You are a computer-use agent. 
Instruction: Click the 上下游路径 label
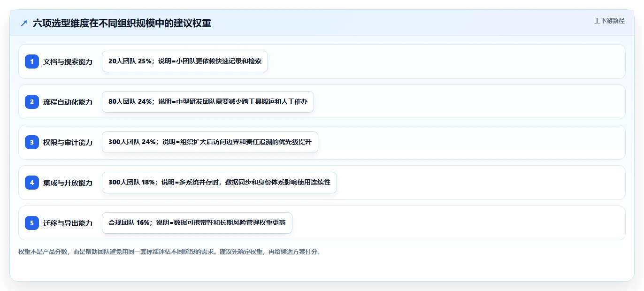pos(609,21)
